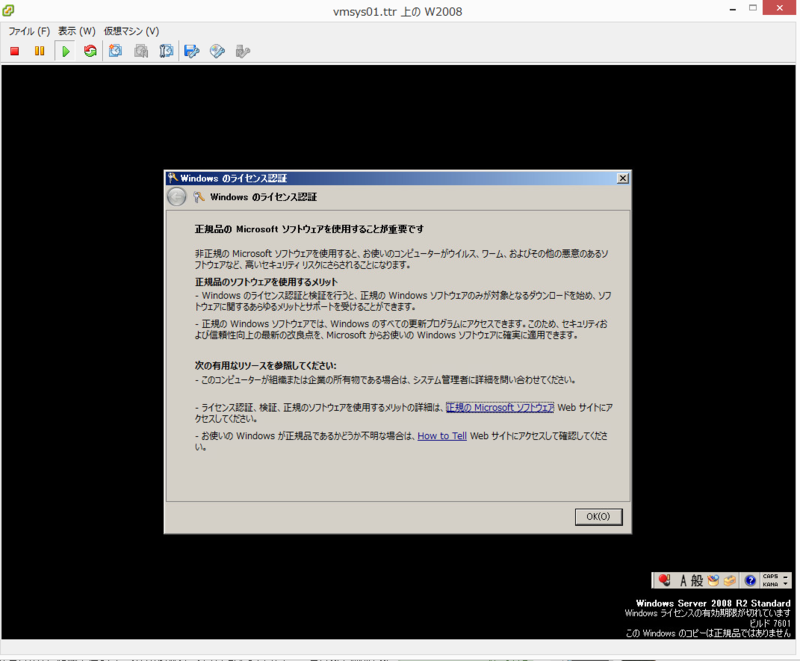Click the green power on (play) icon
Image resolution: width=800 pixels, height=661 pixels.
65,51
